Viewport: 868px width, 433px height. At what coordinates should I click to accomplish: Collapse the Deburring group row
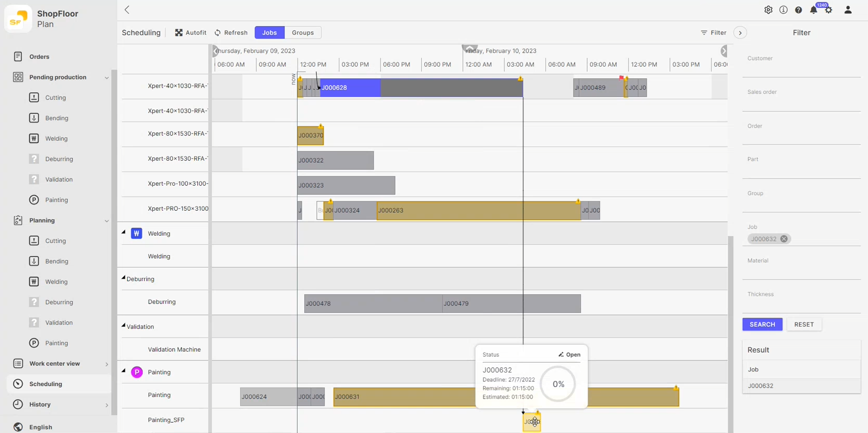coord(124,278)
